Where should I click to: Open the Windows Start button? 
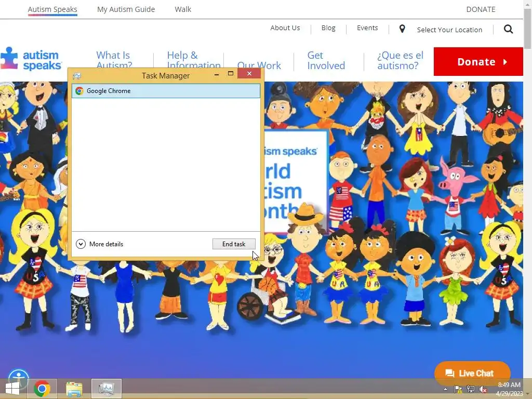(x=12, y=389)
